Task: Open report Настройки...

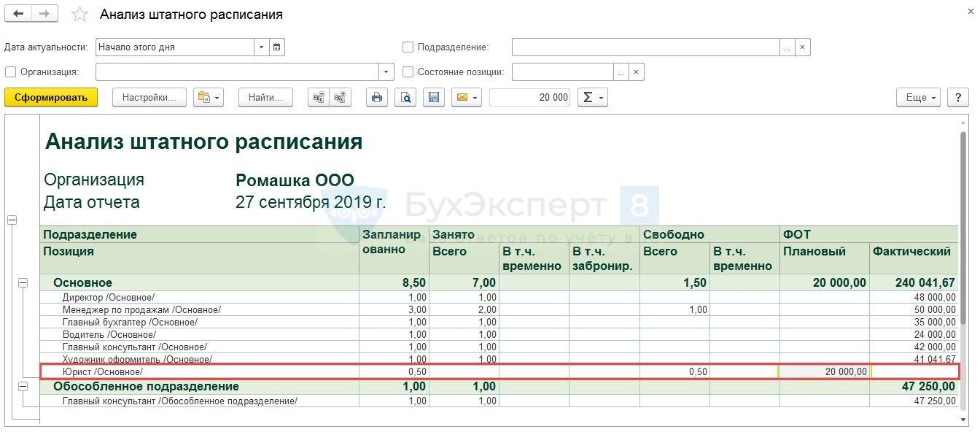Action: pyautogui.click(x=149, y=98)
